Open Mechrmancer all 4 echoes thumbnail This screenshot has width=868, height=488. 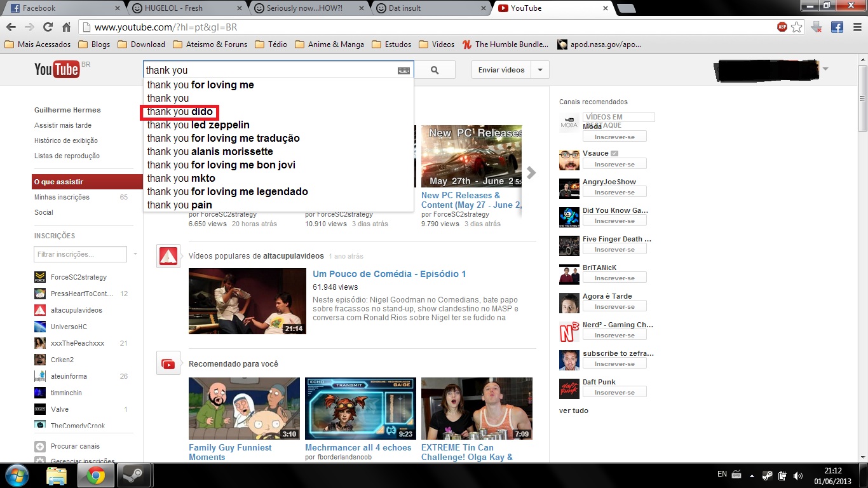point(360,409)
